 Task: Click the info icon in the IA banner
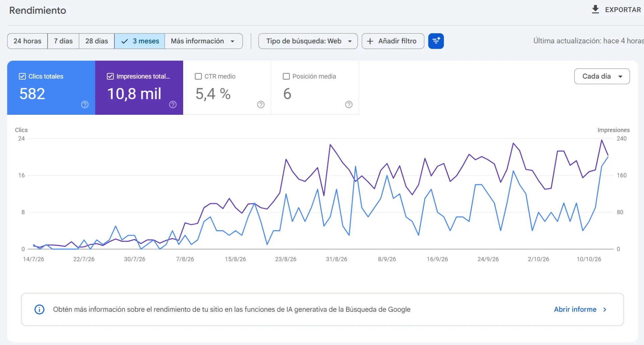tap(39, 309)
